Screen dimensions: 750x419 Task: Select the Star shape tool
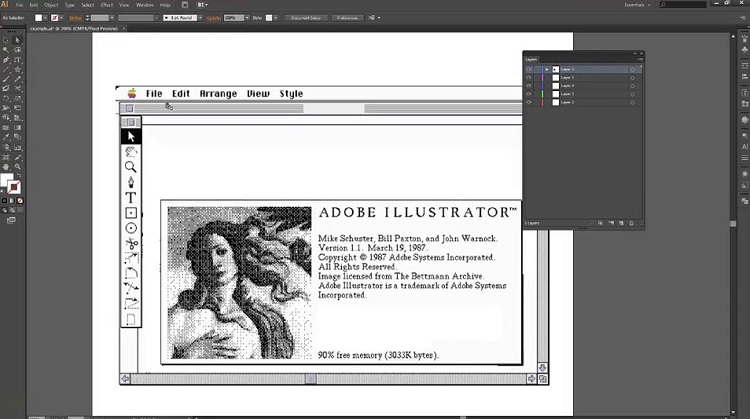point(18,69)
